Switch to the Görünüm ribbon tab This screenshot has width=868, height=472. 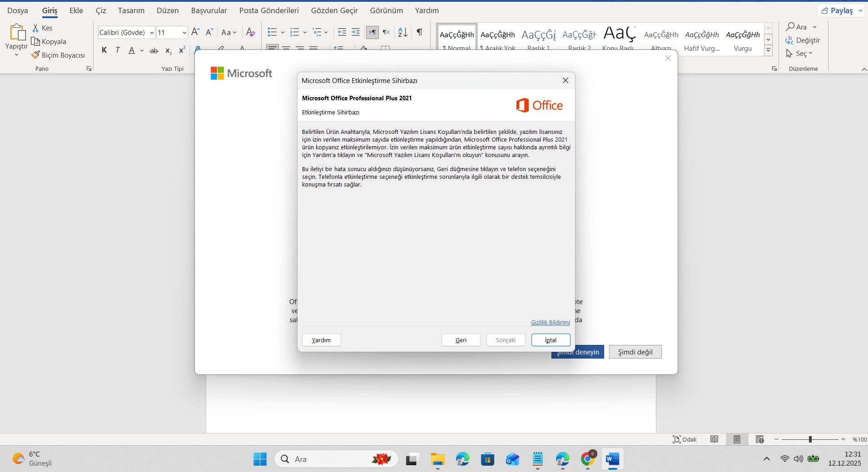(x=387, y=10)
